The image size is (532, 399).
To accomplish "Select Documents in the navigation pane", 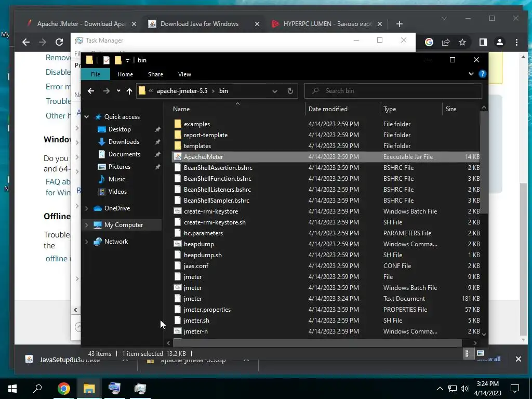I will click(x=124, y=154).
